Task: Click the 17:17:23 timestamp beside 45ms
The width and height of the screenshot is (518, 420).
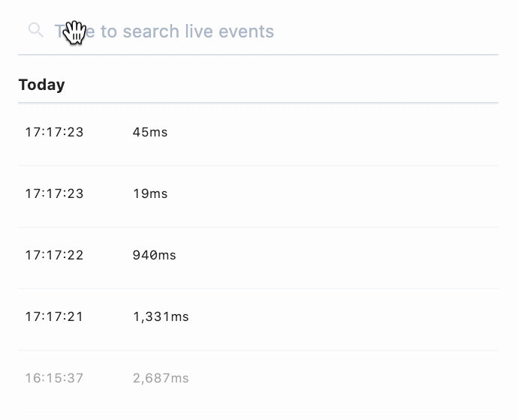Action: pyautogui.click(x=54, y=133)
